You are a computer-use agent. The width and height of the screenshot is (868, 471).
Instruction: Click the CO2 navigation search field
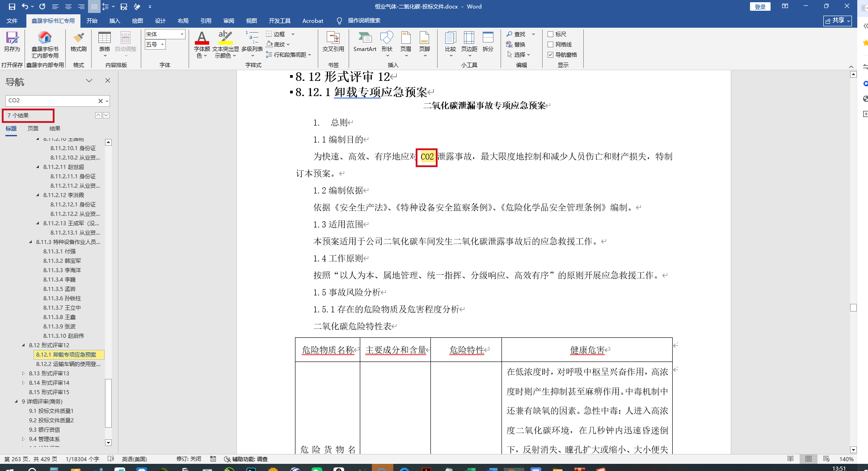51,101
